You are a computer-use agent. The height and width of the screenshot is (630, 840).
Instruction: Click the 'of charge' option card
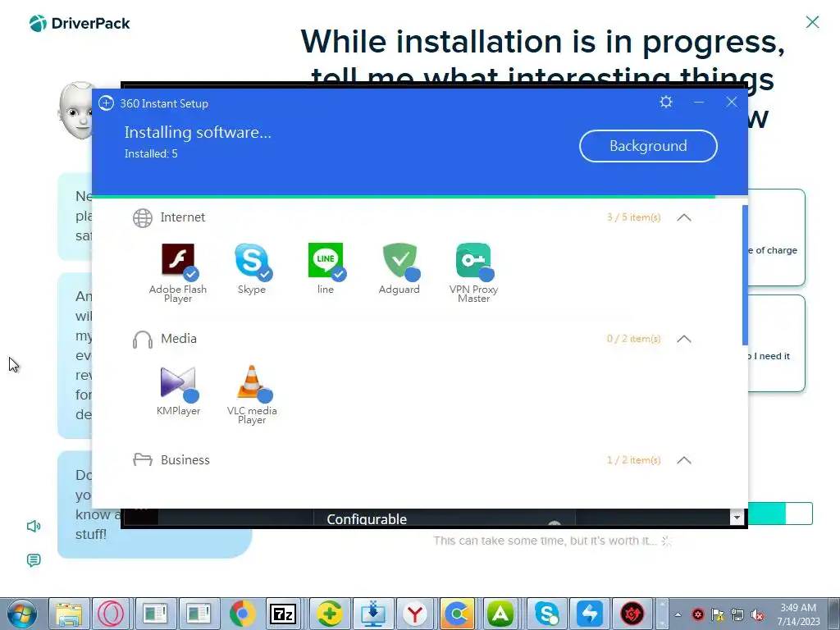point(776,237)
